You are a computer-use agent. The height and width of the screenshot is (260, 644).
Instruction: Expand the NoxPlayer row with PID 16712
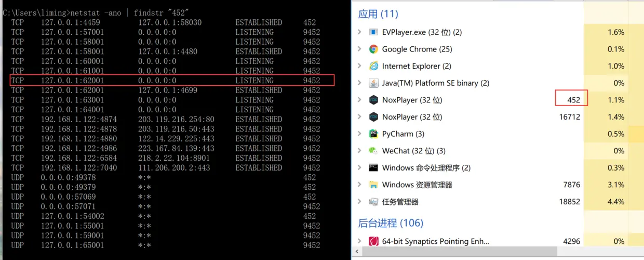(x=359, y=117)
